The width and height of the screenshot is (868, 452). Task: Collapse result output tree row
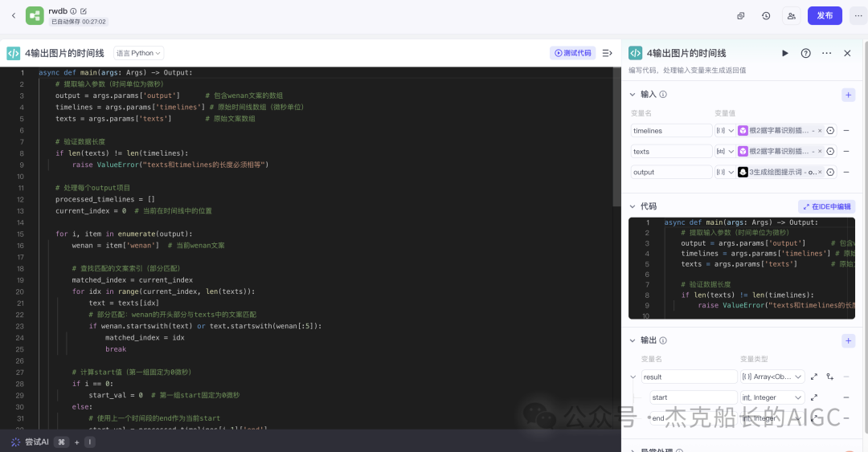tap(633, 377)
